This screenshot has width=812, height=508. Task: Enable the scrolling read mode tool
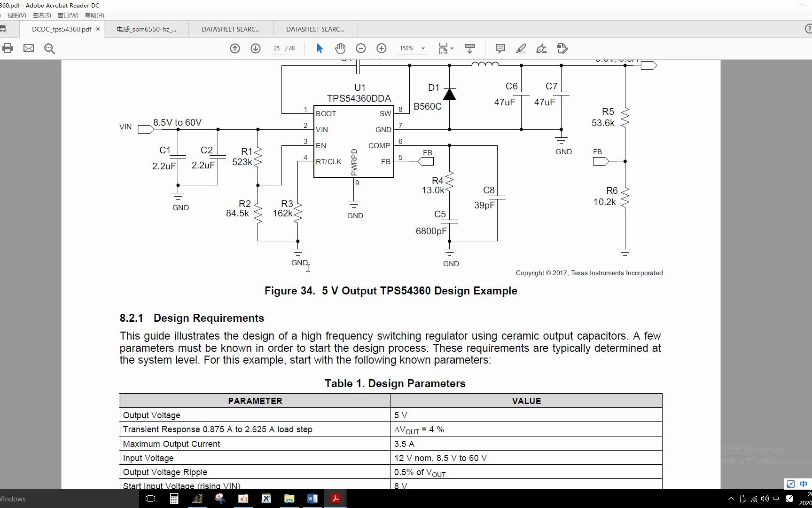pos(470,48)
